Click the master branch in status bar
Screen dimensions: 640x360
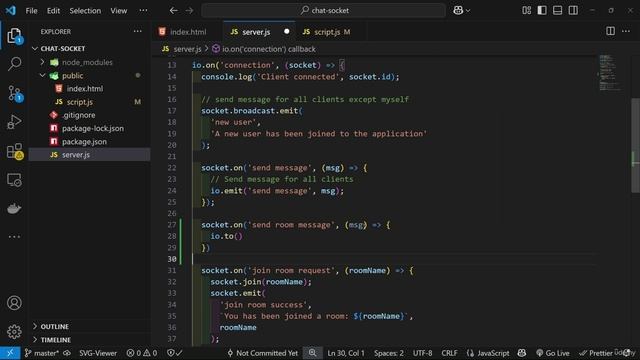click(42, 353)
